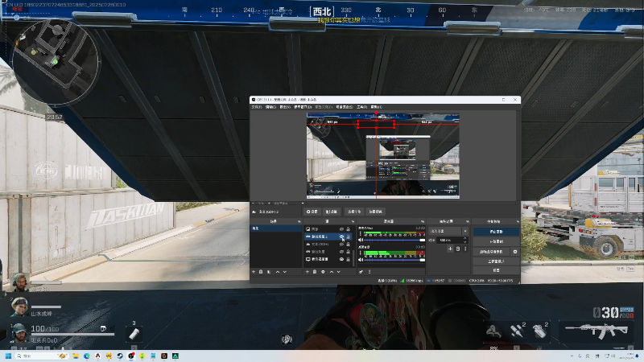Adjust second mixer channel volume slider
The width and height of the screenshot is (644, 362).
[x=394, y=260]
